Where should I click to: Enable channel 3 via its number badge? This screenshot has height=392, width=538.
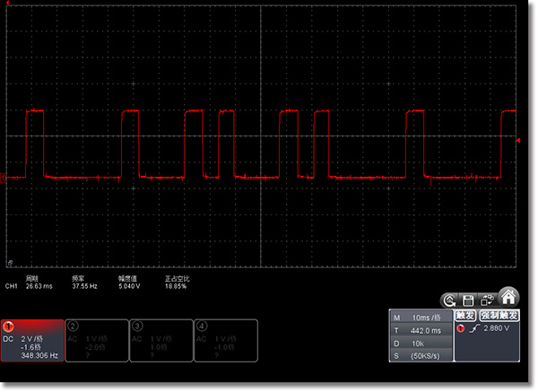click(x=137, y=327)
